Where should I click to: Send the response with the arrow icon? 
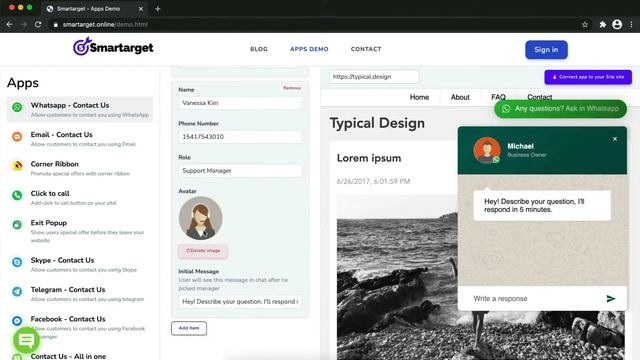[x=611, y=299]
